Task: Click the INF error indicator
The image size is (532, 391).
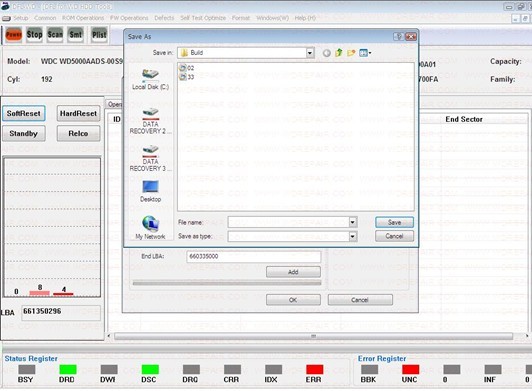Action: click(493, 369)
